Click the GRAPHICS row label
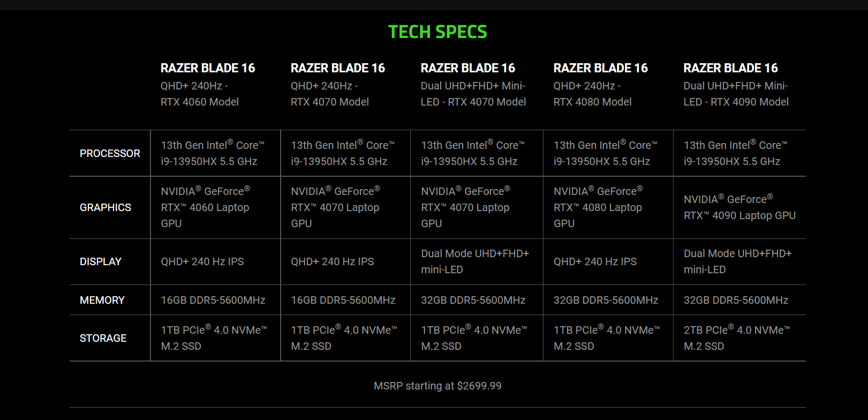 105,207
